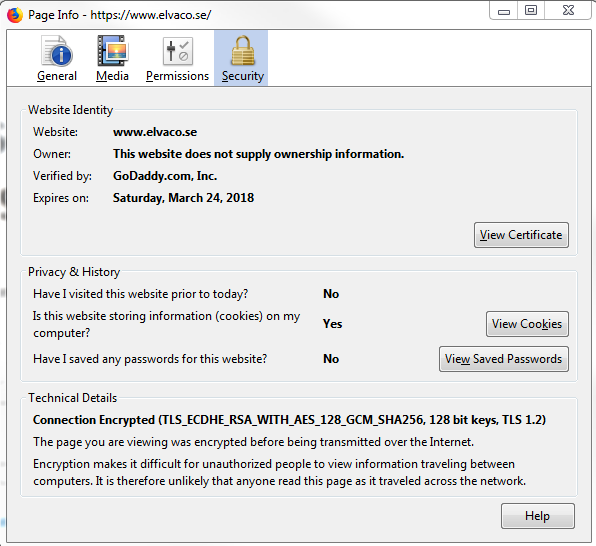Viewport: 596px width, 546px height.
Task: Switch to the Permissions tab label
Action: click(x=178, y=76)
